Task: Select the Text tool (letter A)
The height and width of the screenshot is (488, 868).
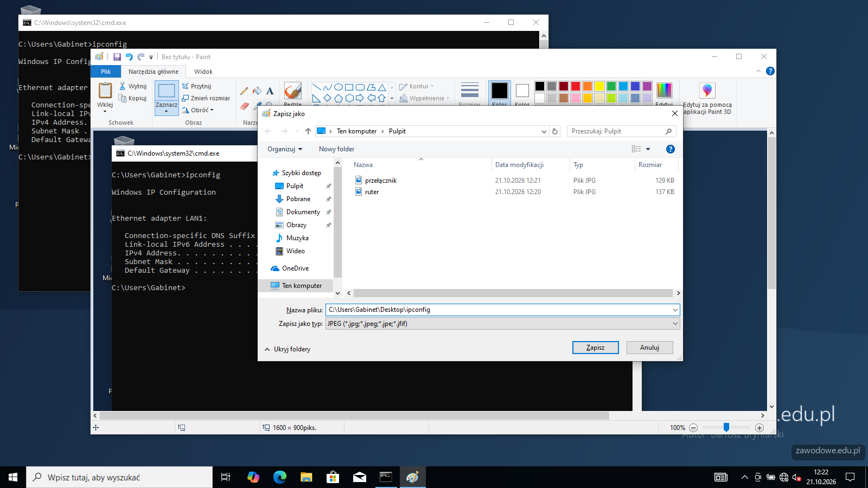Action: pyautogui.click(x=270, y=91)
